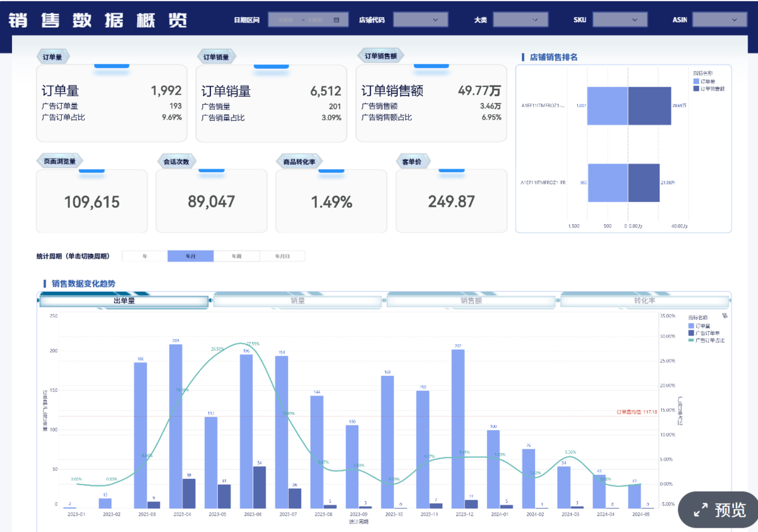Click the sessions value 89,047
This screenshot has width=758, height=532.
(x=212, y=202)
